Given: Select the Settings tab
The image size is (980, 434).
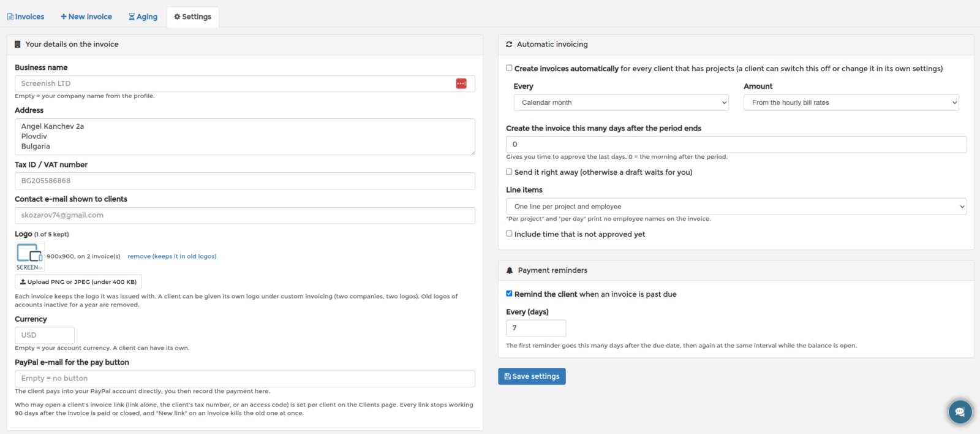Looking at the screenshot, I should click(192, 17).
